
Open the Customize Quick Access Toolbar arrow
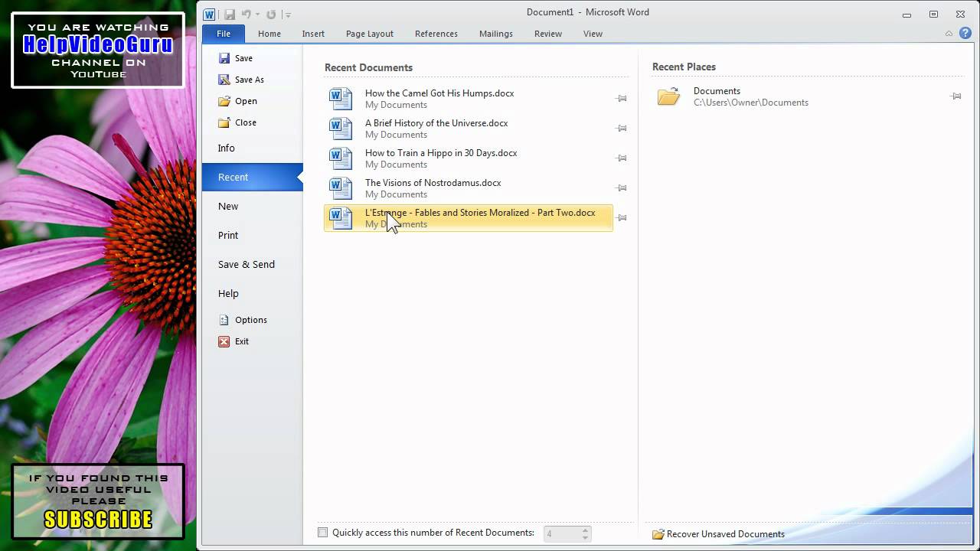point(288,15)
